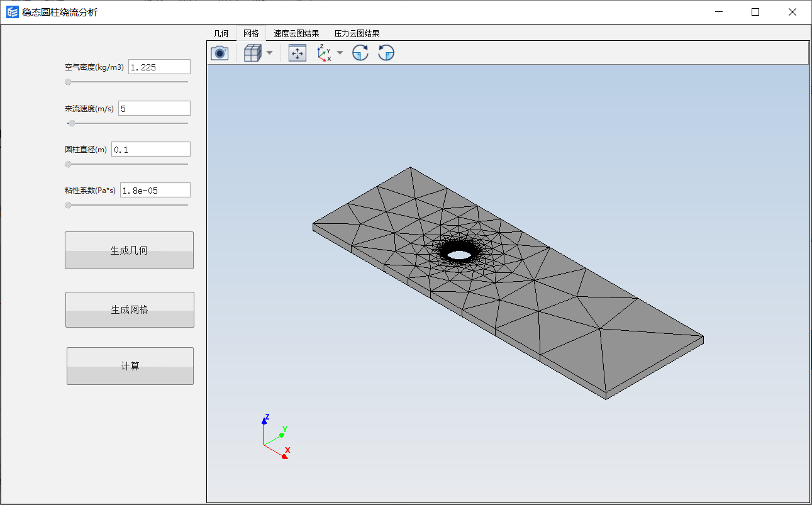812x505 pixels.
Task: Click the 空气密度 slider handle
Action: pyautogui.click(x=68, y=82)
